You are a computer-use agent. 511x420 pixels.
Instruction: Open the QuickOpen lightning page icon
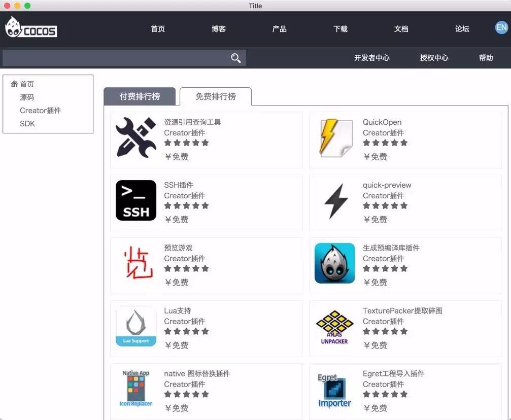click(x=335, y=138)
